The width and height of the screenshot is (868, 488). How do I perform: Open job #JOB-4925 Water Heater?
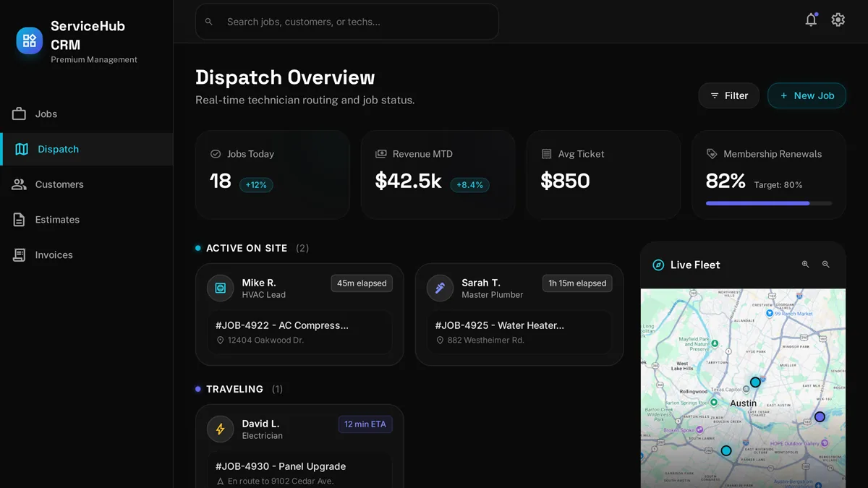point(519,333)
